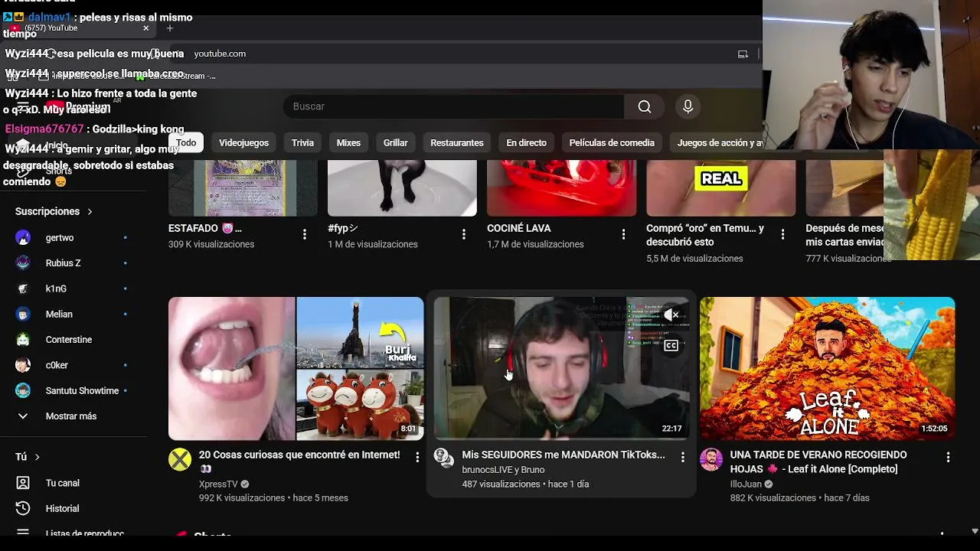Open the brunocsLIVE y Bruno channel link
Screen dimensions: 980x551
click(x=503, y=470)
